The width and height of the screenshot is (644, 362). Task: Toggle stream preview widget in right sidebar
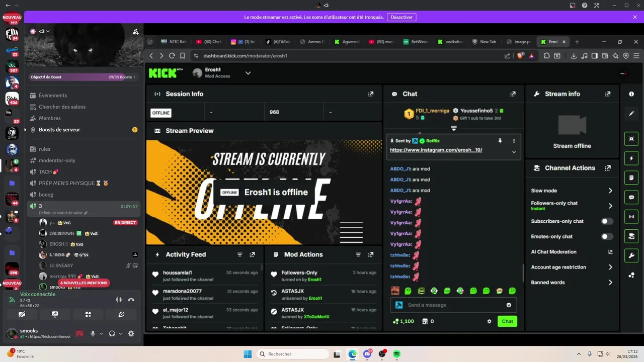(631, 139)
